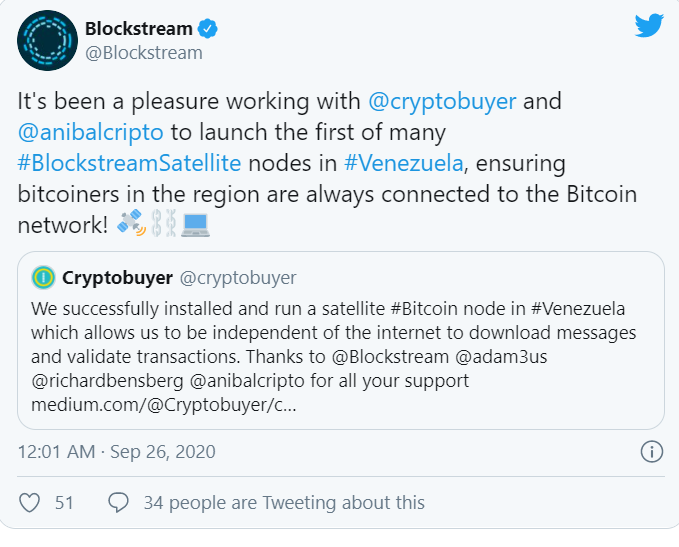Viewport: 679px width, 547px height.
Task: Open the tweet info icon
Action: tap(651, 452)
